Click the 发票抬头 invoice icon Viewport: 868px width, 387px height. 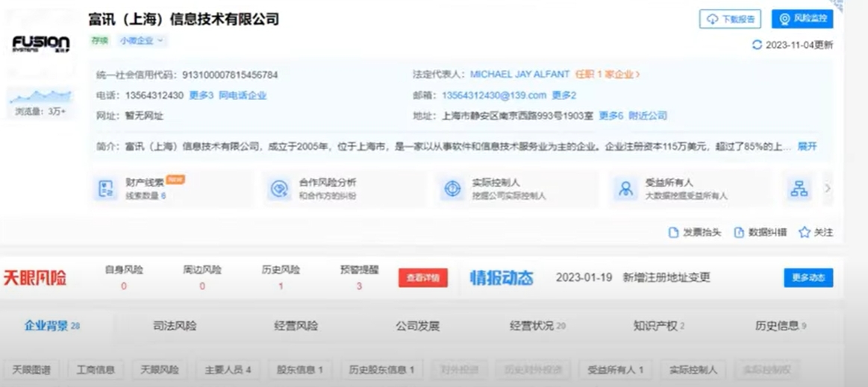[673, 233]
